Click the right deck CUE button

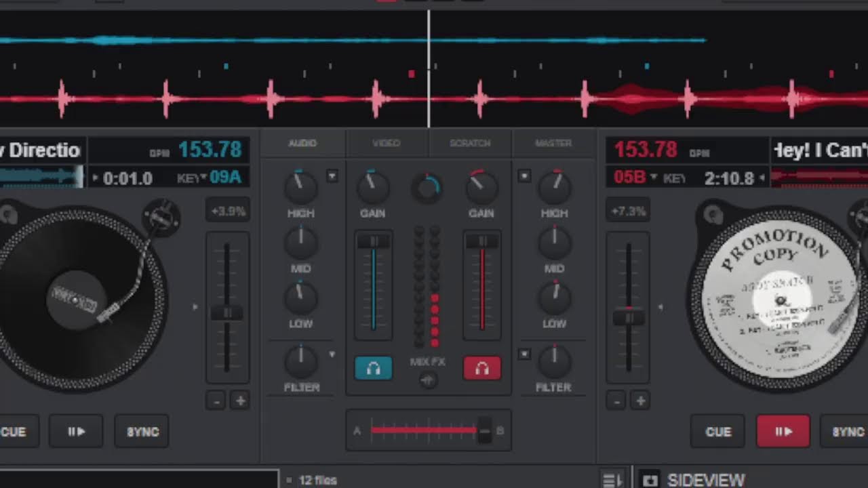click(x=717, y=432)
